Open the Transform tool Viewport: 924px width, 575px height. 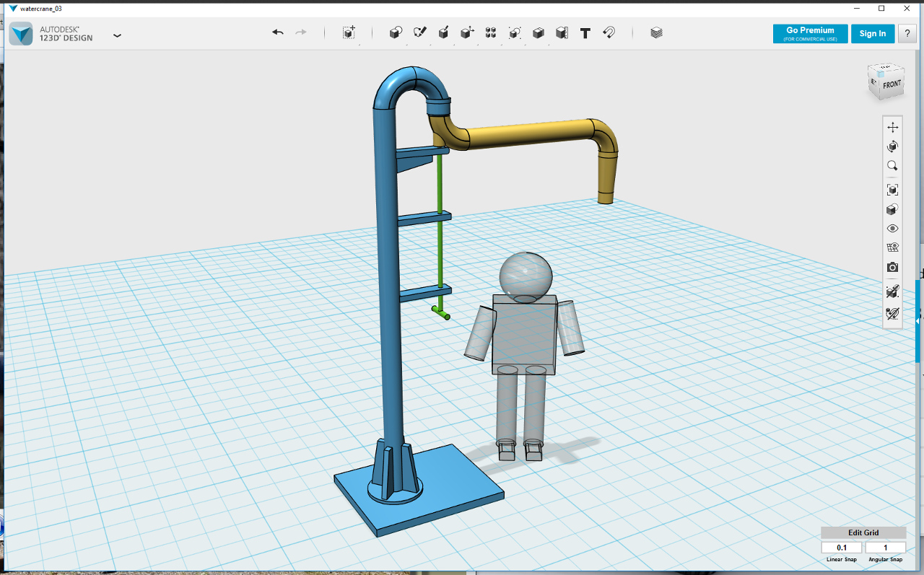tap(349, 32)
